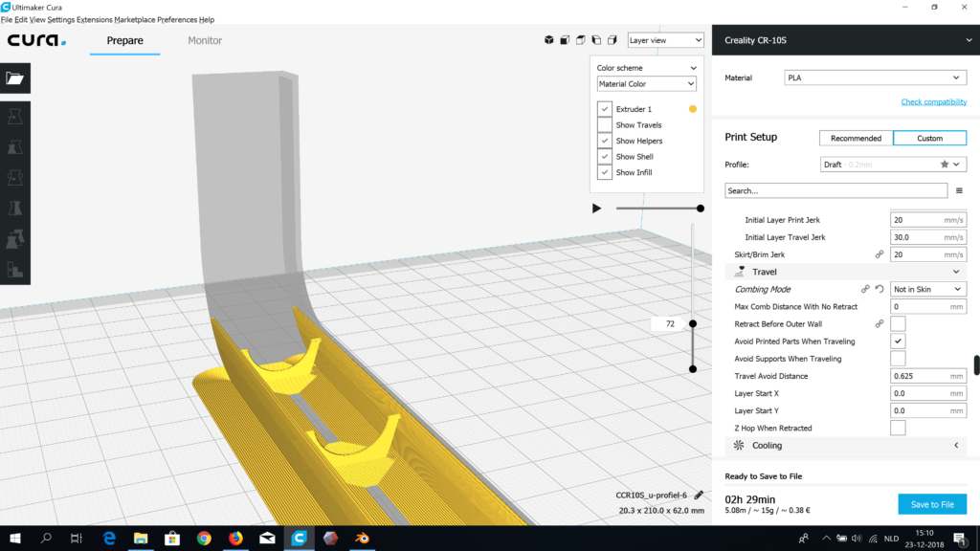Screen dimensions: 980x551
Task: Click the horizontal path slider handle
Action: coord(700,208)
